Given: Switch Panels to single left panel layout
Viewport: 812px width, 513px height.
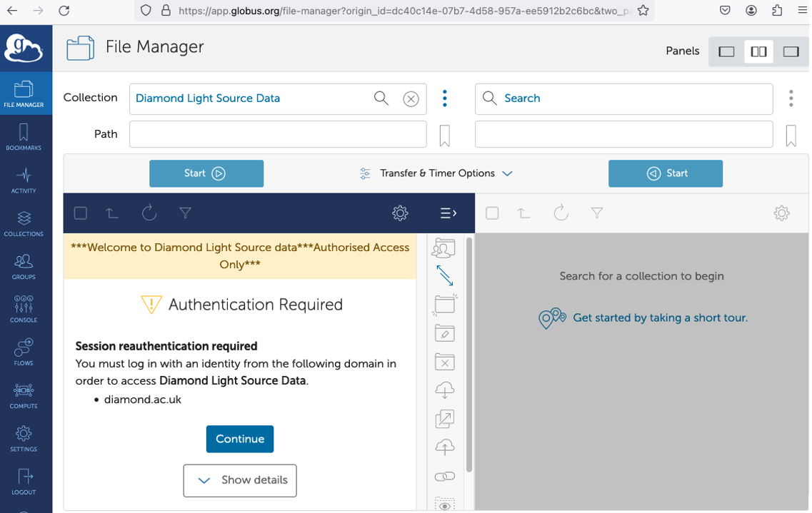Looking at the screenshot, I should (x=726, y=51).
